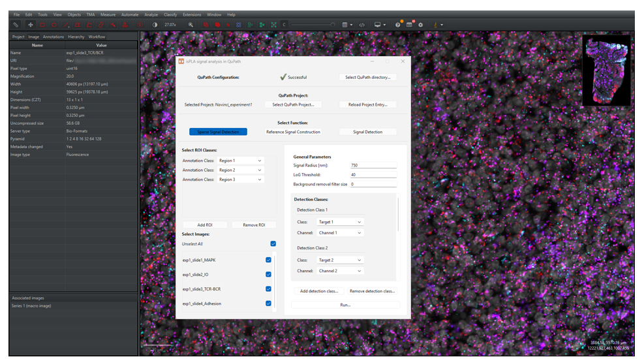This screenshot has height=359, width=644.
Task: Click the help question mark icon
Action: [x=397, y=25]
